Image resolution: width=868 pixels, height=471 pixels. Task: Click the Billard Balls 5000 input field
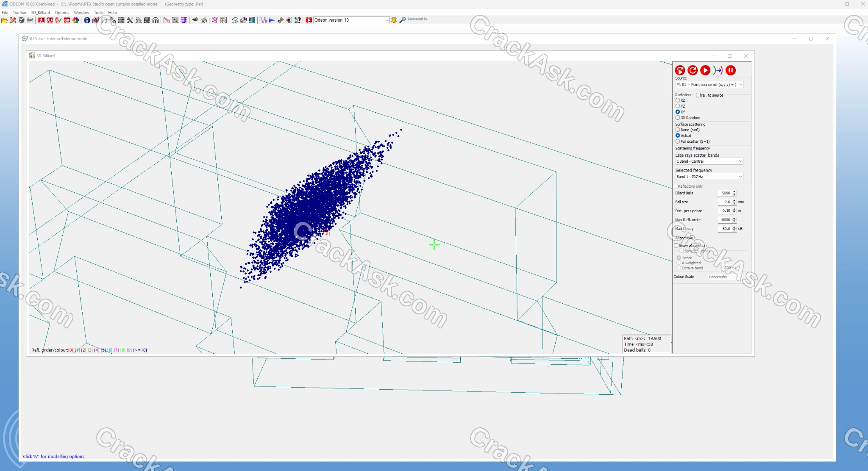tap(725, 193)
